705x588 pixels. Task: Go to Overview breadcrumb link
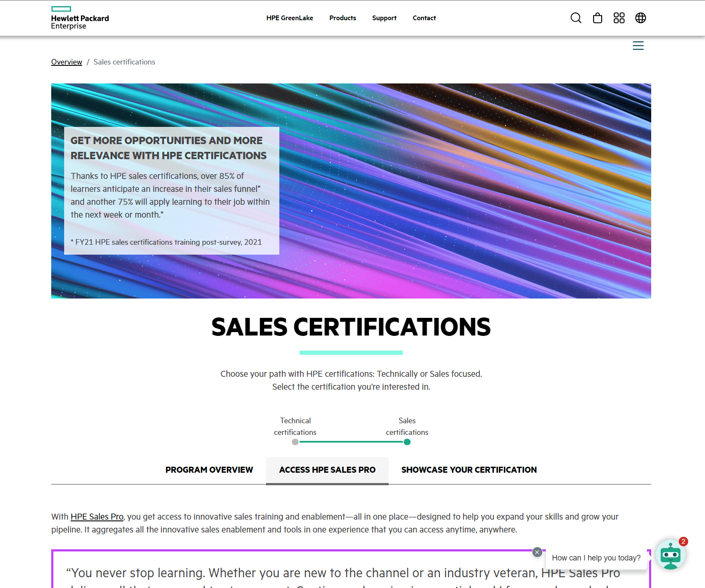point(67,62)
